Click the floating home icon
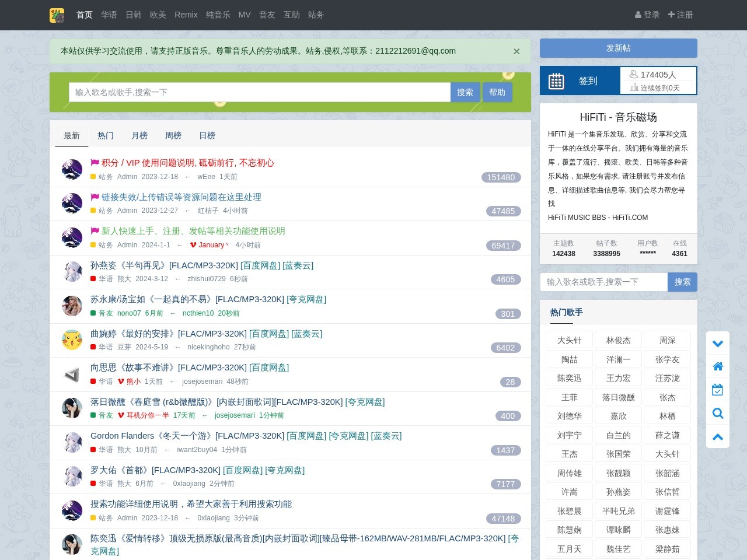 point(718,366)
